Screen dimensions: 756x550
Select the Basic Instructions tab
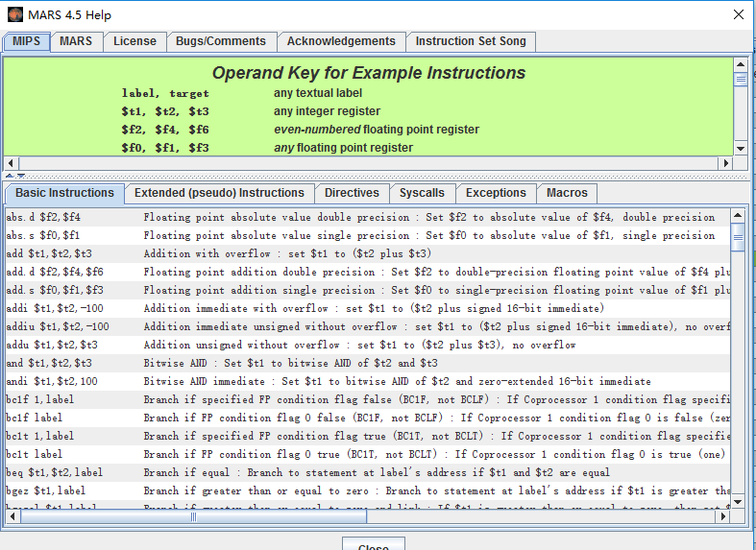(x=64, y=193)
